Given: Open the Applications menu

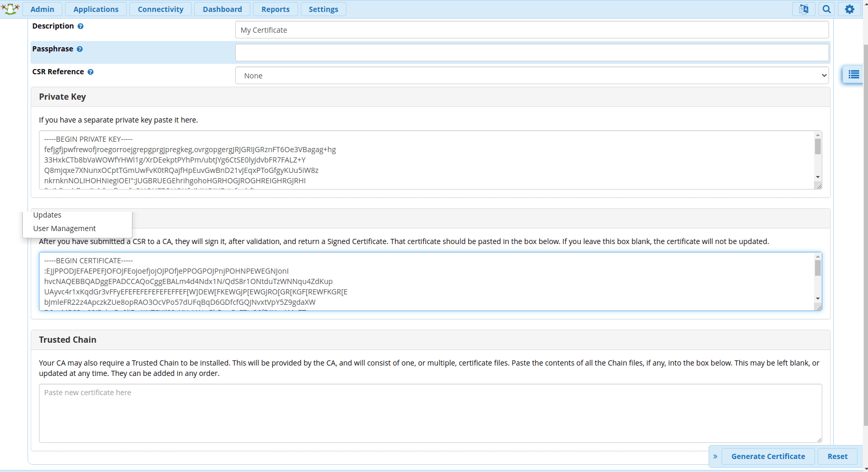Looking at the screenshot, I should point(96,9).
